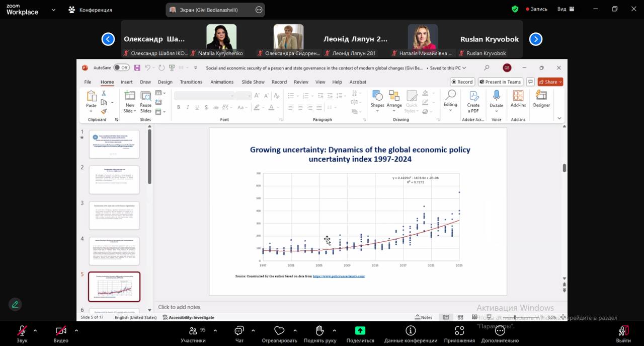Image resolution: width=644 pixels, height=346 pixels.
Task: Open the Shapes gallery
Action: [377, 100]
